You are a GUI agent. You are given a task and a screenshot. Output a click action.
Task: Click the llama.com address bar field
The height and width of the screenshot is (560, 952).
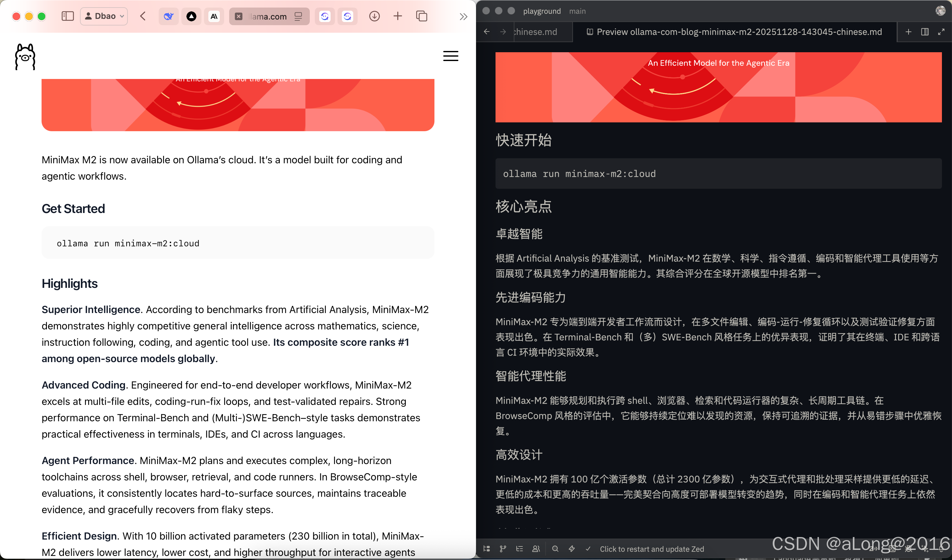pos(268,16)
